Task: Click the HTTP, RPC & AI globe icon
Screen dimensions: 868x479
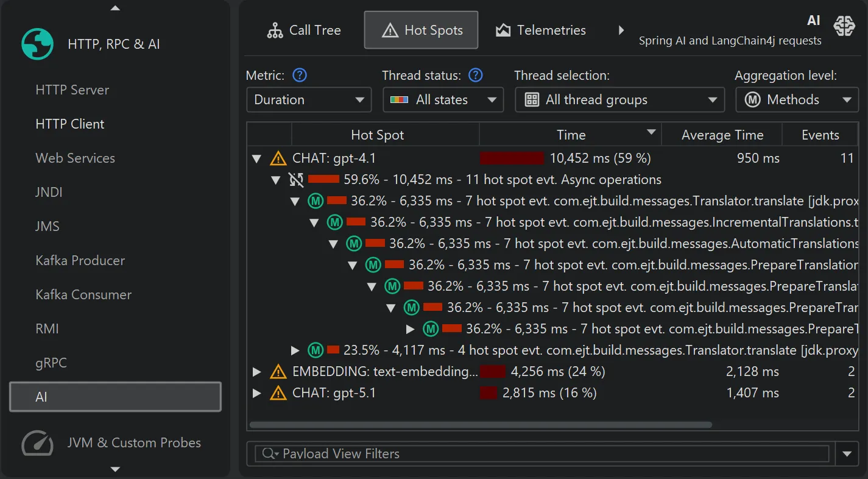Action: tap(37, 43)
